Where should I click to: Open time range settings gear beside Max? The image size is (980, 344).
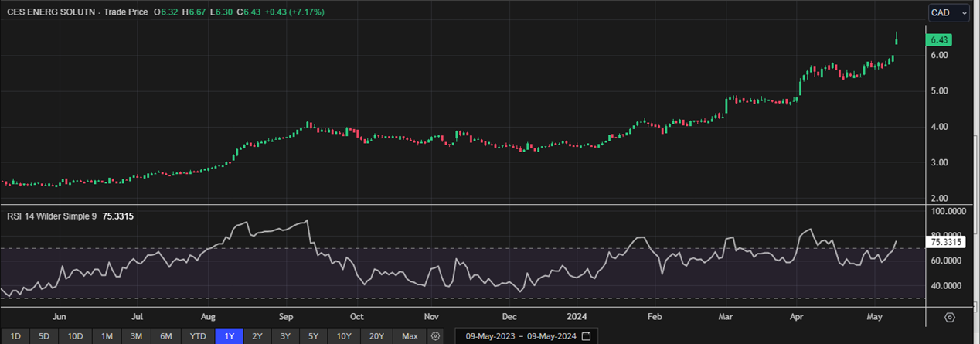(x=436, y=336)
